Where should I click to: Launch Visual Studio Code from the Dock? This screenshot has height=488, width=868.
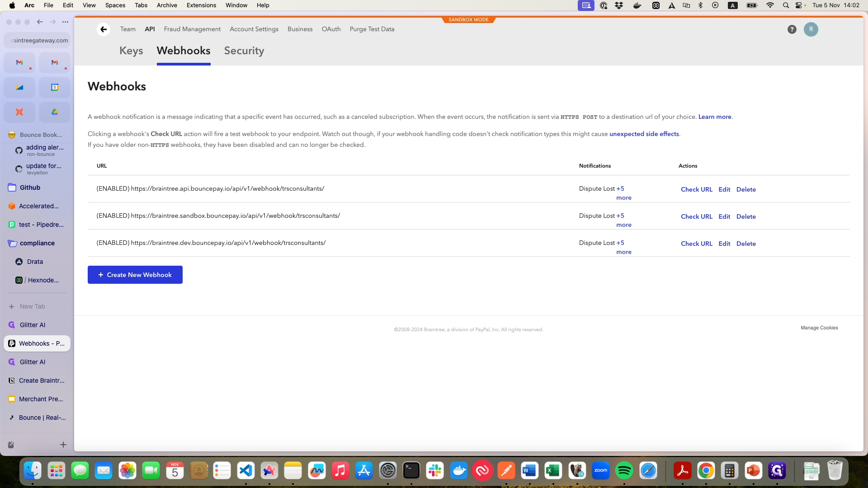tap(245, 471)
